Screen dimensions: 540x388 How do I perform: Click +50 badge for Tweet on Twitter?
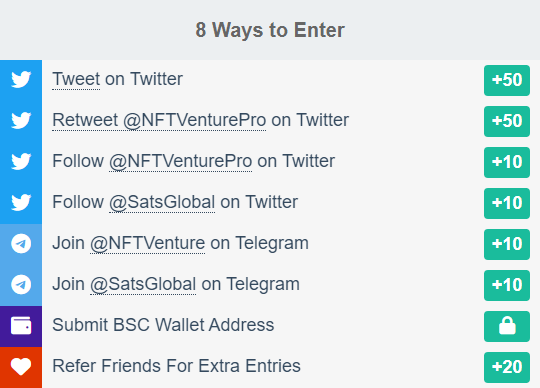click(x=507, y=80)
